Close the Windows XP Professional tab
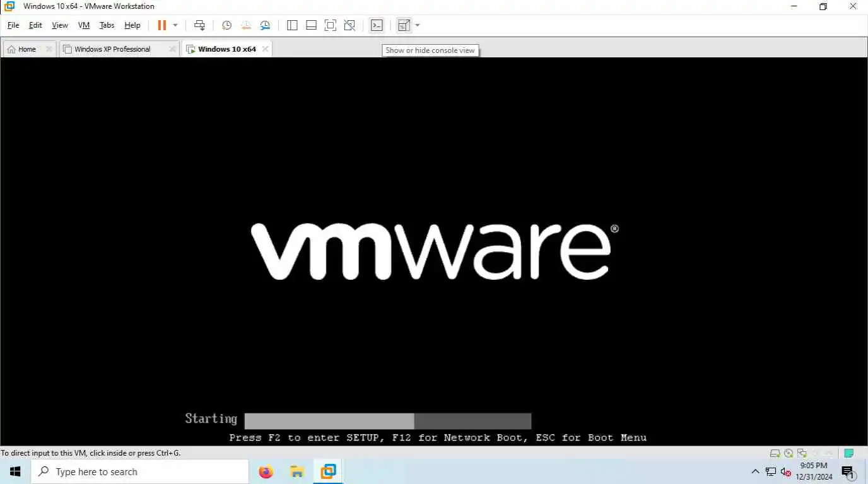The height and width of the screenshot is (484, 868). coord(172,49)
